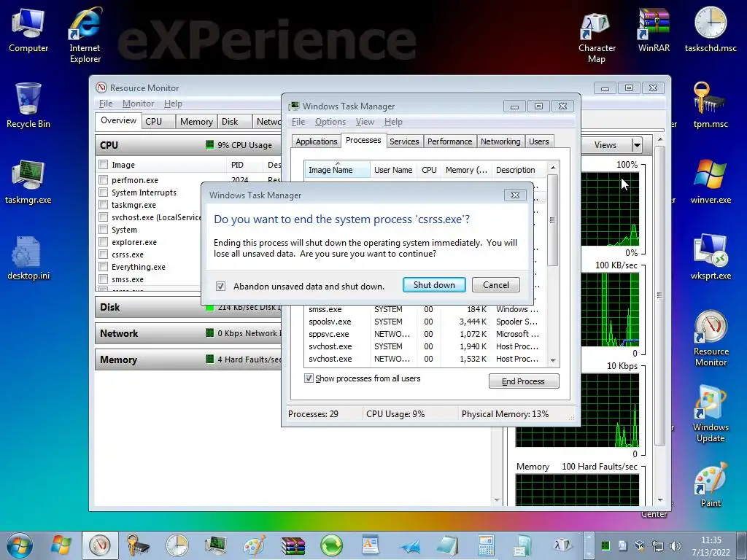
Task: Open the Options menu in Task Manager
Action: pos(330,122)
